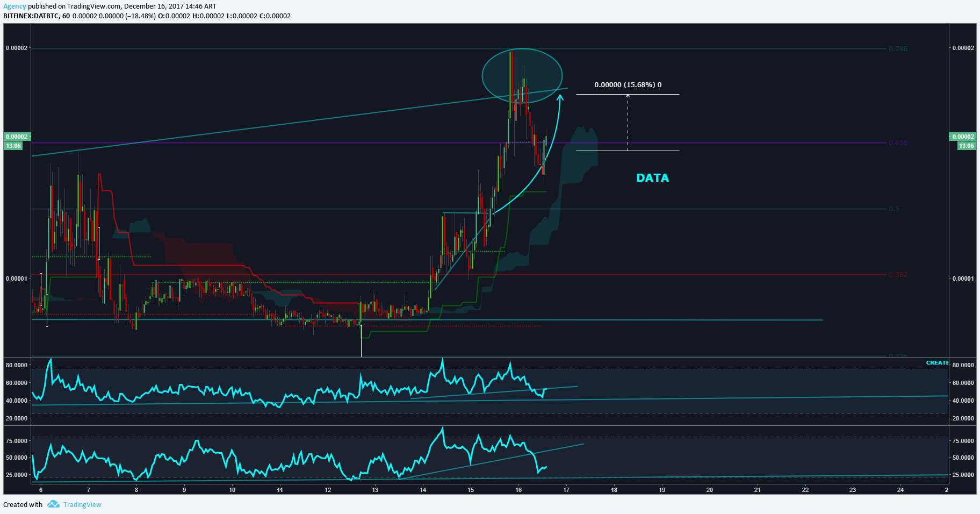Click date 17 on the time axis
The height and width of the screenshot is (514, 980).
(x=566, y=490)
